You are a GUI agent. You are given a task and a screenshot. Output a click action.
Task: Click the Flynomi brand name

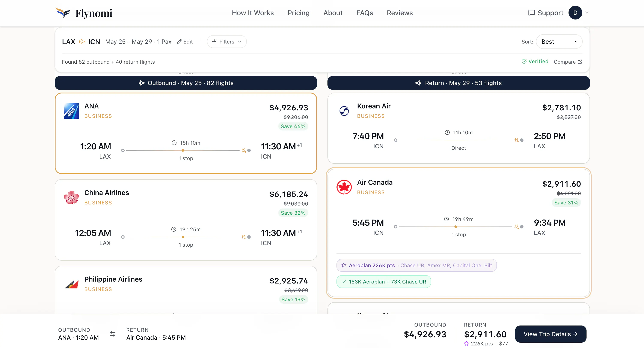[x=94, y=13]
